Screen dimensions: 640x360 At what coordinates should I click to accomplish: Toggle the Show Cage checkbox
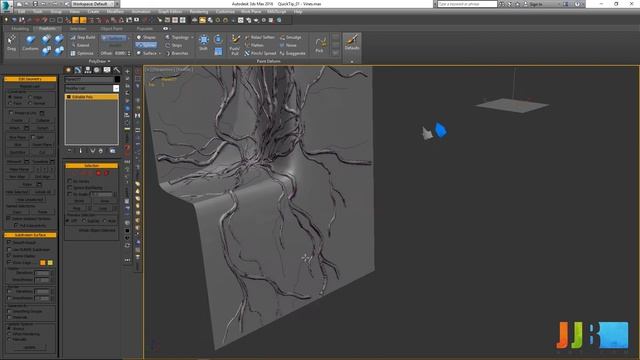coord(9,262)
